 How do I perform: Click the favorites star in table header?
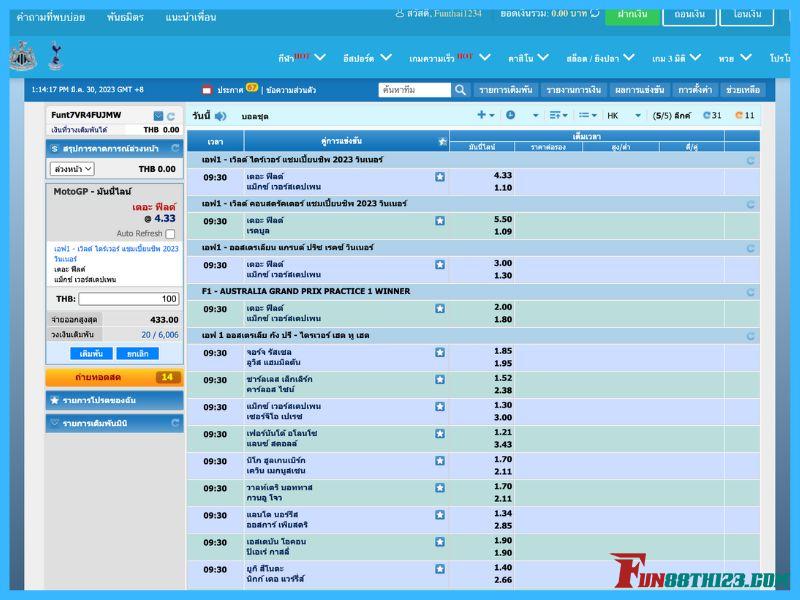(442, 141)
